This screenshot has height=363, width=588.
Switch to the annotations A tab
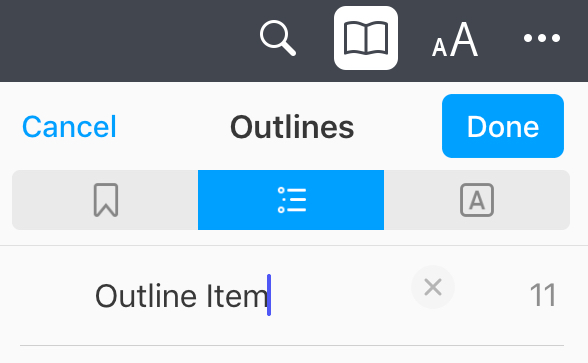477,200
